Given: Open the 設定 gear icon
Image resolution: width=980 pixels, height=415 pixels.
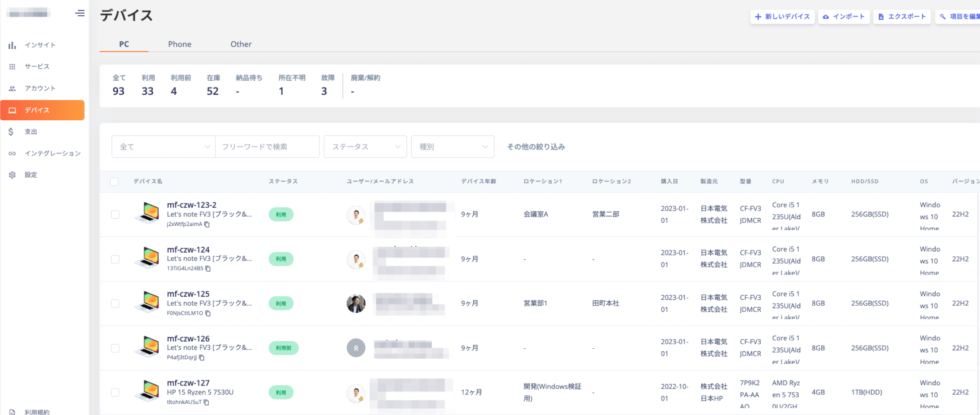Looking at the screenshot, I should pyautogui.click(x=12, y=175).
